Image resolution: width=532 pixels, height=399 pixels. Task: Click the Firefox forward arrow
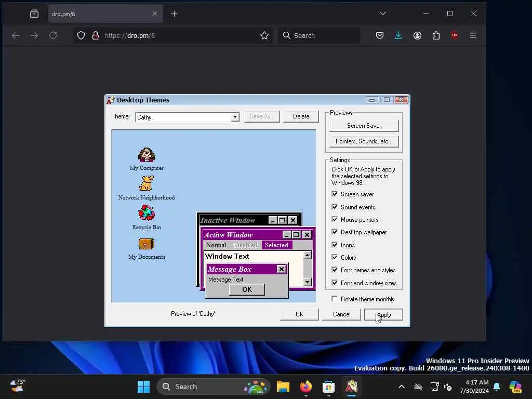point(34,35)
